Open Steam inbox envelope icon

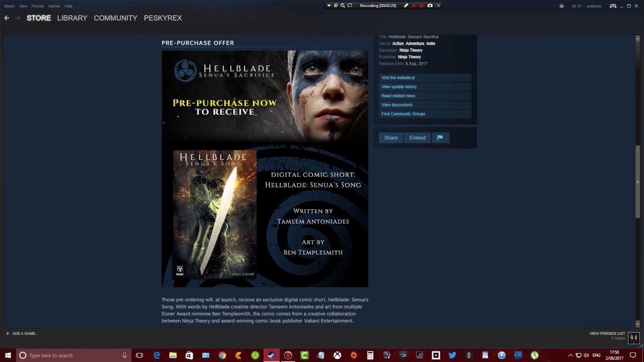561,6
